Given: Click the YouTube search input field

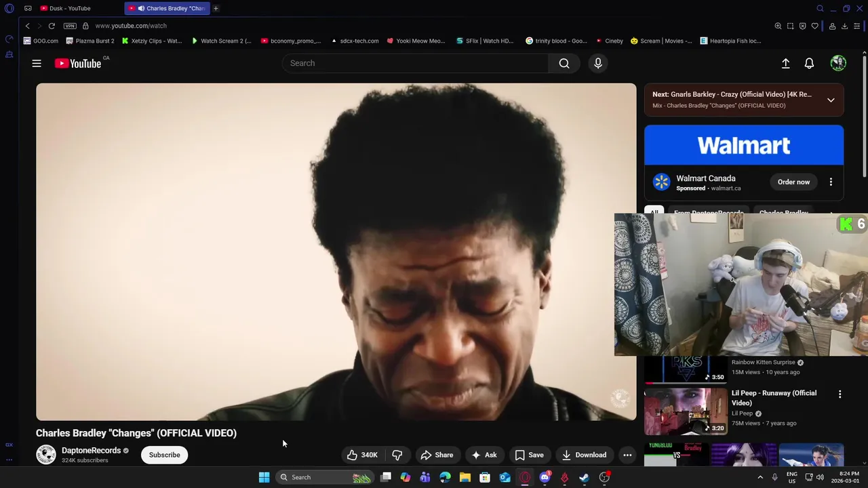Looking at the screenshot, I should [x=415, y=63].
